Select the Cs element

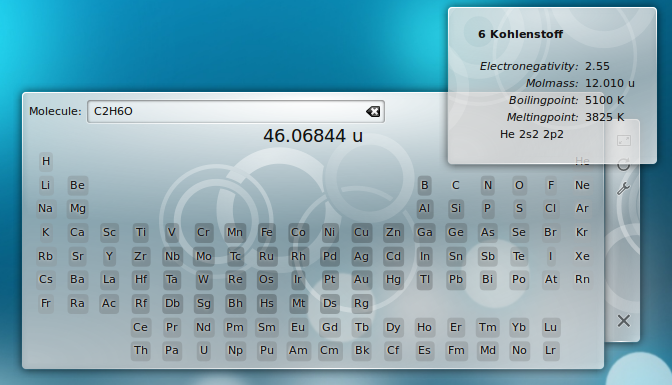coord(45,280)
